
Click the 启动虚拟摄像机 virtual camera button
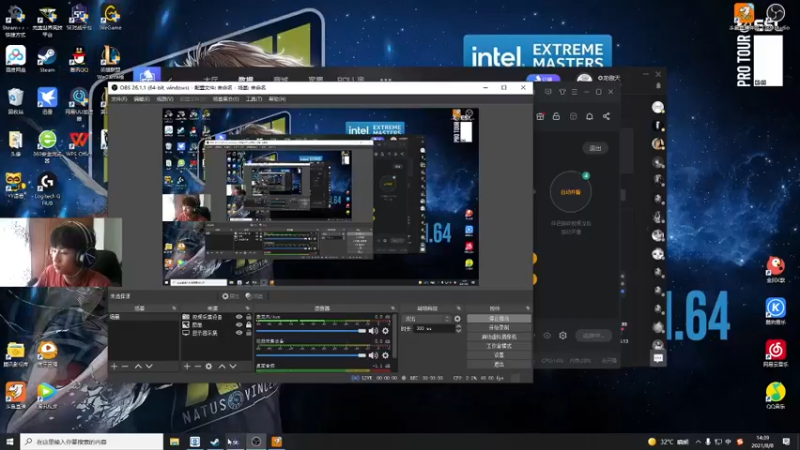click(498, 337)
